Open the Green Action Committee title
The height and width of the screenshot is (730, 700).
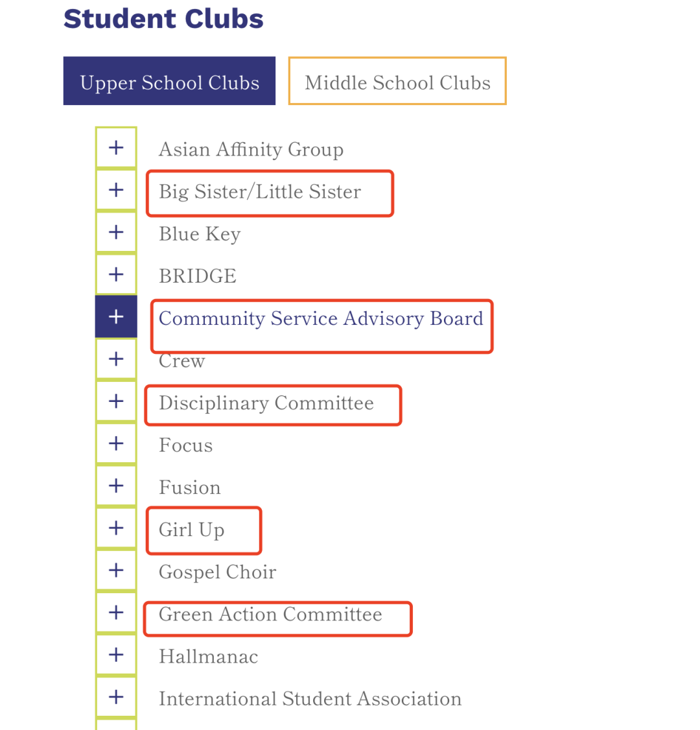coord(270,615)
